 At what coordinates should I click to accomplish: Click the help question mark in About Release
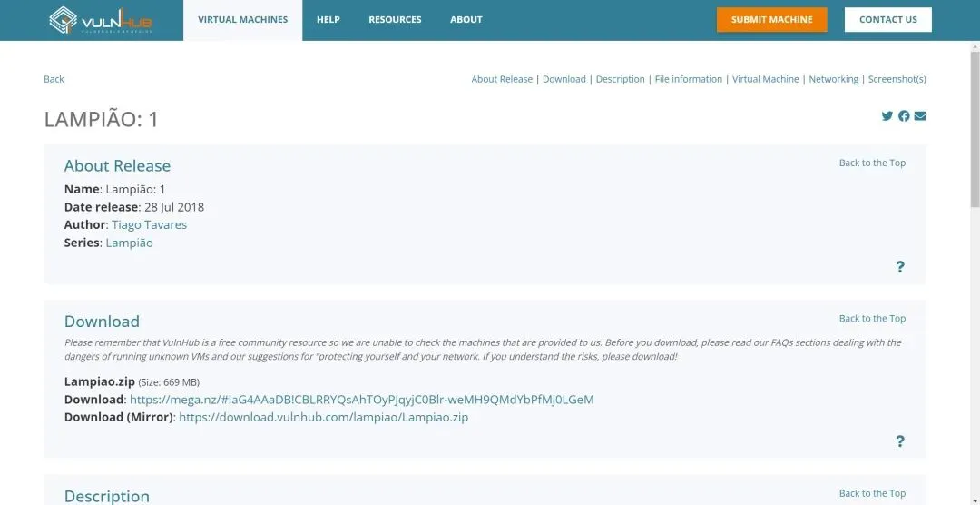coord(900,267)
